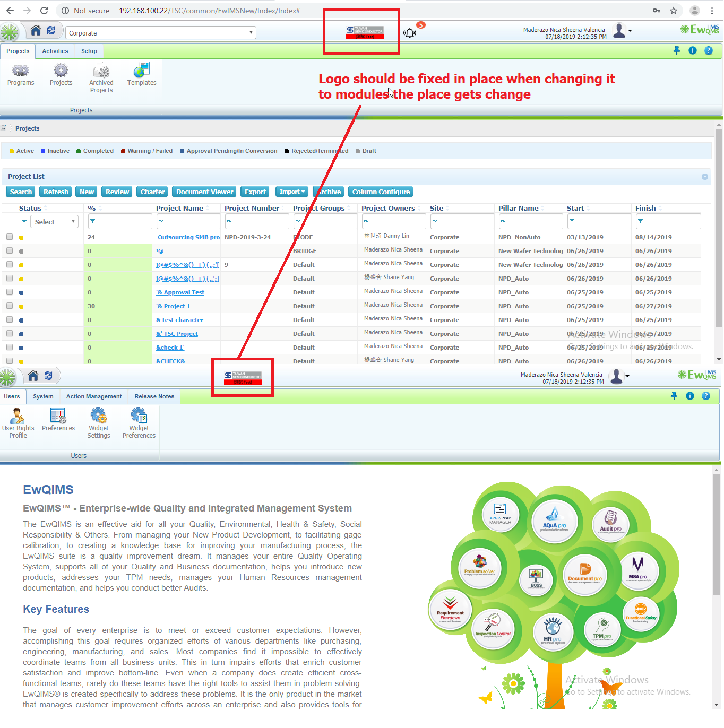This screenshot has width=724, height=728.
Task: Click the Export button
Action: point(255,192)
